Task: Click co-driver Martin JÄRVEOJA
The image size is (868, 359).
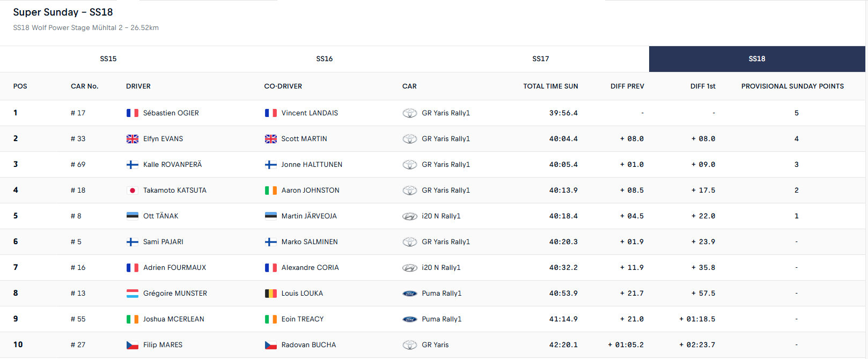Action: 309,216
